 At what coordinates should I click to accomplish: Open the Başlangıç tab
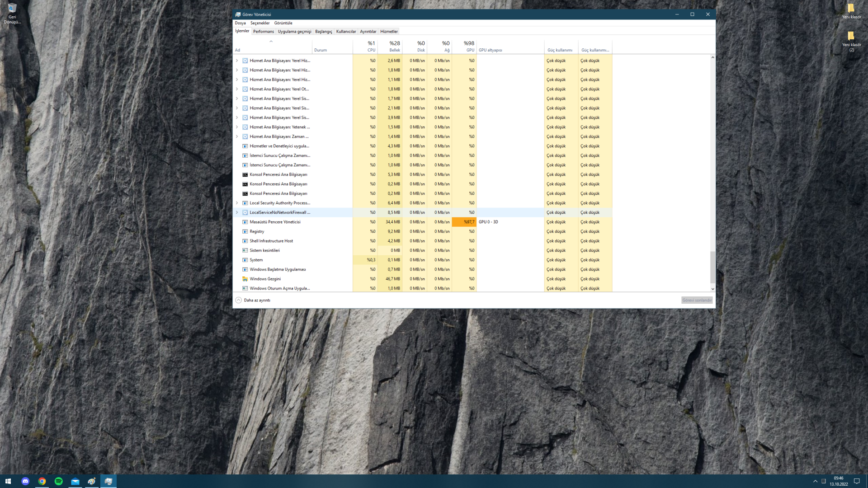click(x=323, y=32)
